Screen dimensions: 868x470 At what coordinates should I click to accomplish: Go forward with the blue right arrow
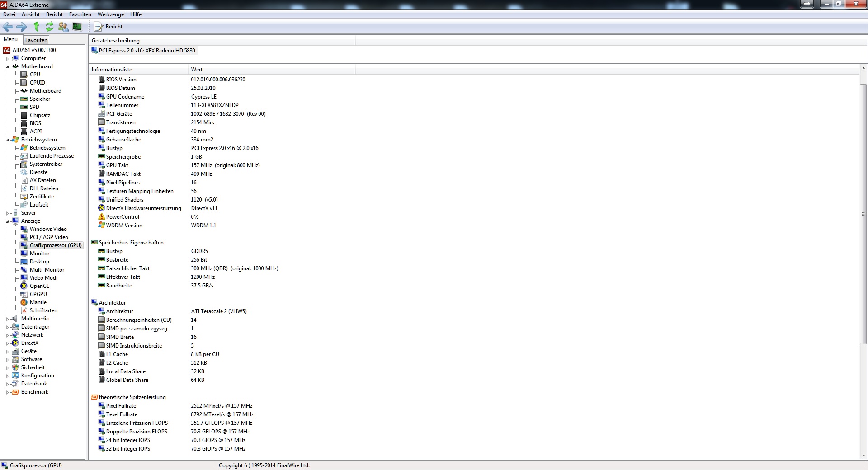point(22,27)
